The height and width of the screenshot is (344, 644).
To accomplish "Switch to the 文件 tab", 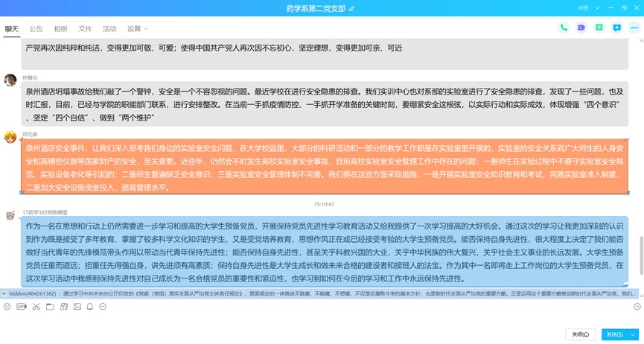I will coord(85,29).
